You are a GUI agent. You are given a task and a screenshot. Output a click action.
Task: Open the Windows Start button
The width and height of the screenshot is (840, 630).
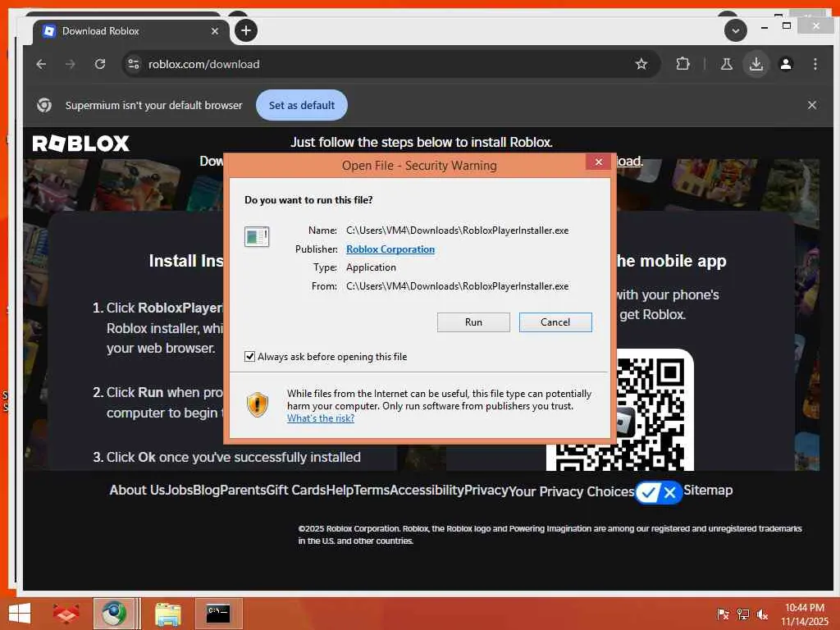pos(20,614)
